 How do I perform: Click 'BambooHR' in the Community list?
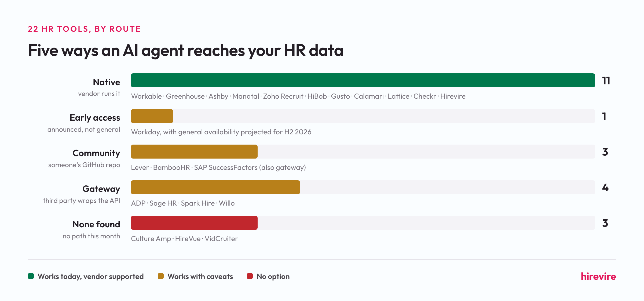pyautogui.click(x=171, y=167)
